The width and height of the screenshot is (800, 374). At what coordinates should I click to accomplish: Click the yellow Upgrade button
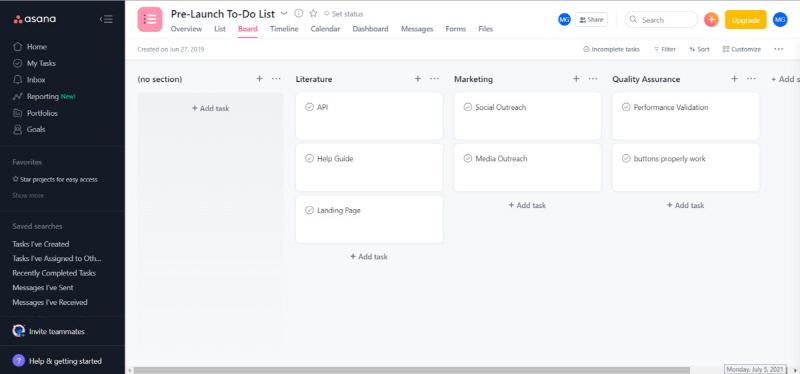click(x=745, y=20)
